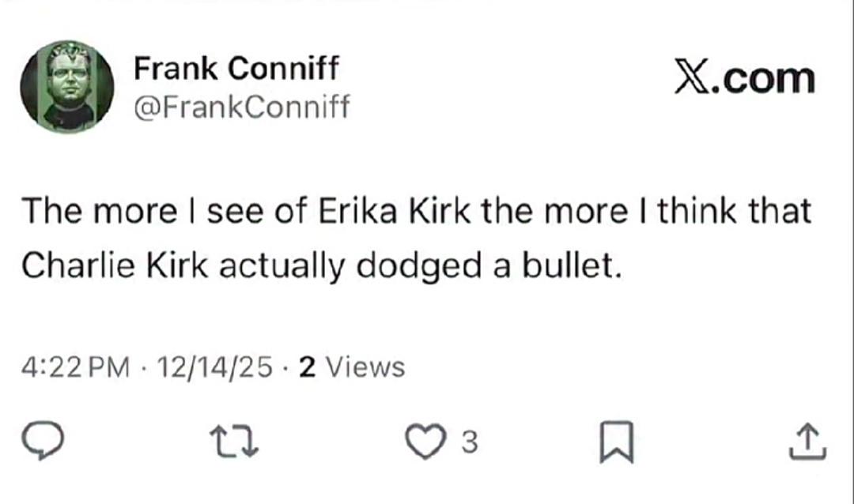Click the 12/14/25 post date

pos(215,367)
